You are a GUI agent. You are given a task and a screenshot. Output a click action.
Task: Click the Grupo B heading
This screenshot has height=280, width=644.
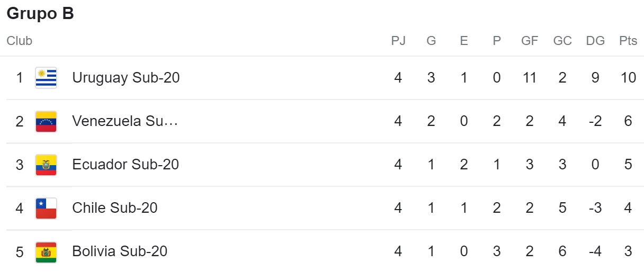(40, 14)
